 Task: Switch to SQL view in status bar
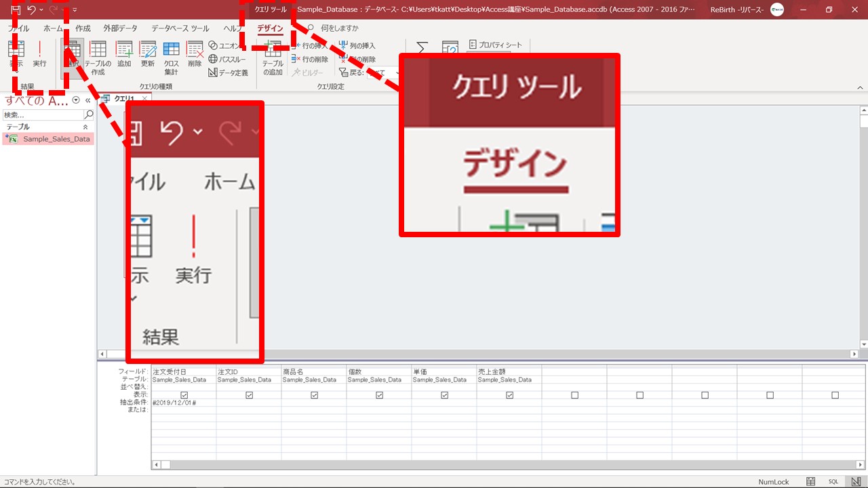point(833,481)
